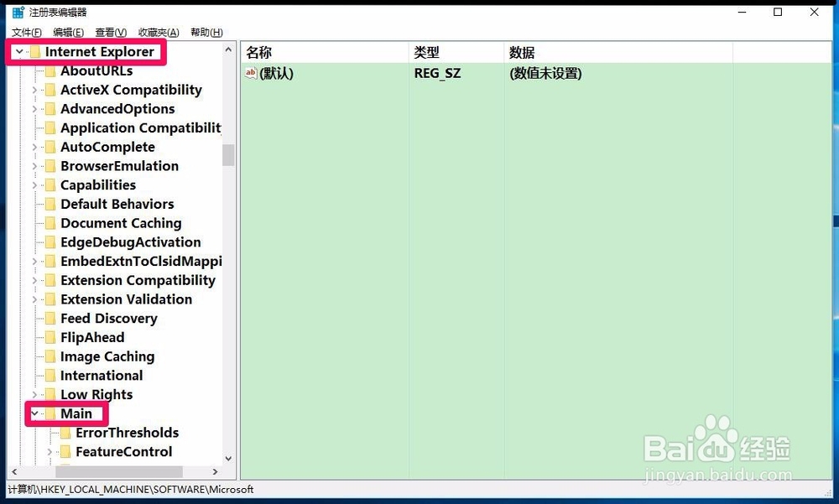Viewport: 839px width, 504px height.
Task: Open the 收藏夹(A) menu
Action: point(159,32)
